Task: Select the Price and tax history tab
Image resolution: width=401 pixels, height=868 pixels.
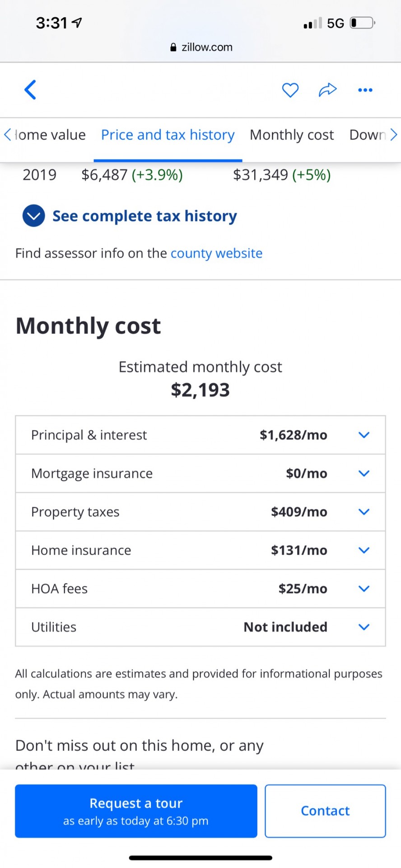Action: (168, 135)
